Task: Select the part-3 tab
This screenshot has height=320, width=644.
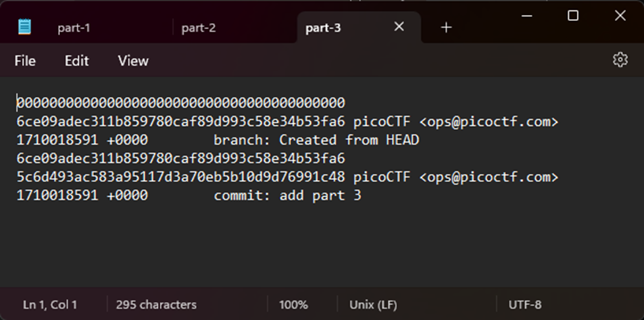Action: pos(324,28)
